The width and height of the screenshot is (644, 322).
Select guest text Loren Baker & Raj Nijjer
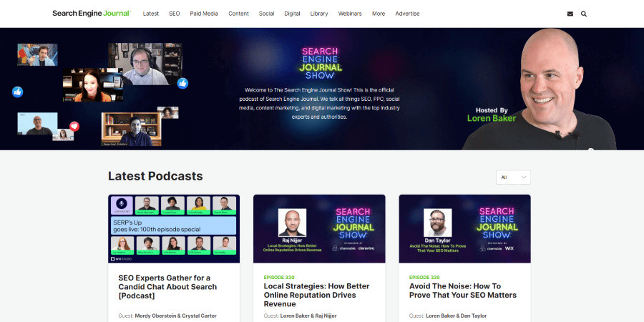click(x=308, y=316)
